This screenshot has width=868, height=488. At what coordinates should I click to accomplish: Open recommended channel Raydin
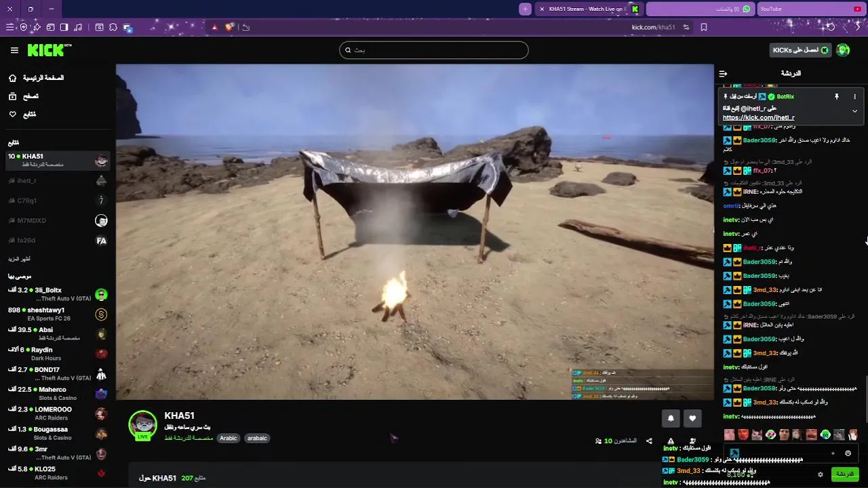point(57,354)
